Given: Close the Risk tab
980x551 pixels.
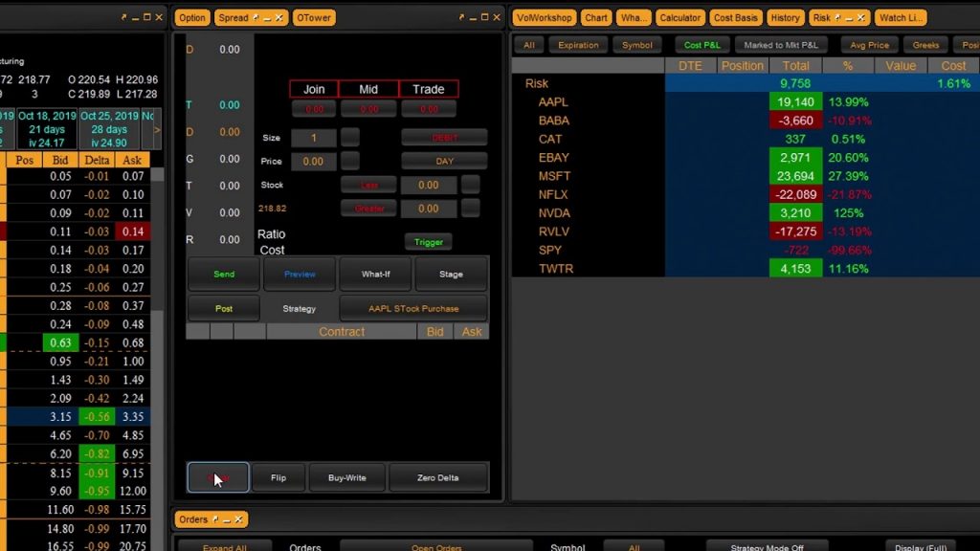Looking at the screenshot, I should point(860,17).
